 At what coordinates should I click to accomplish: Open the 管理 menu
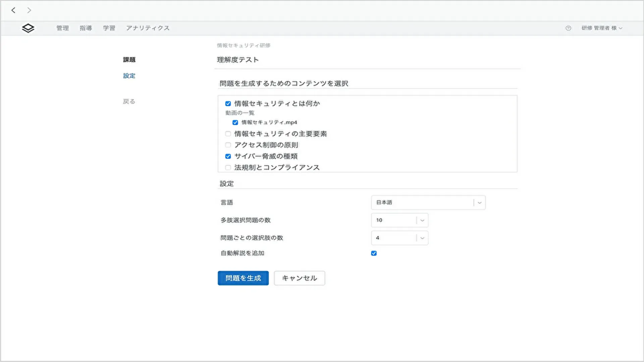(62, 28)
